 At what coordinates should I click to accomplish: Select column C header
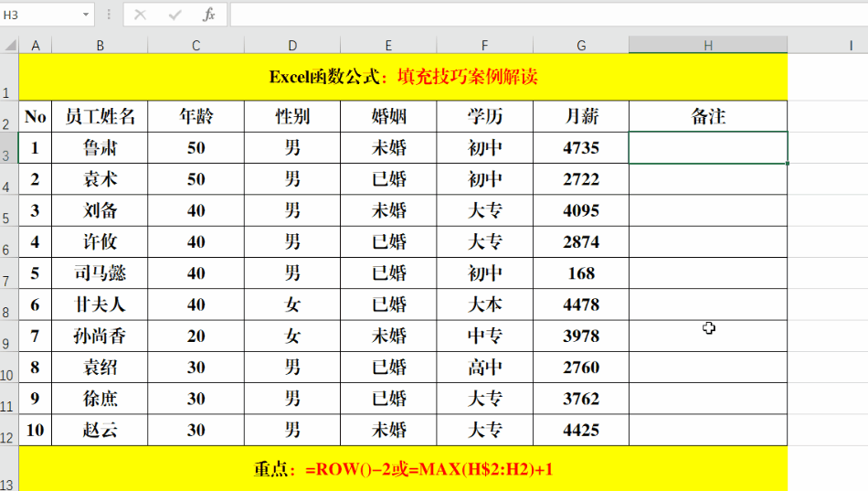coord(196,46)
